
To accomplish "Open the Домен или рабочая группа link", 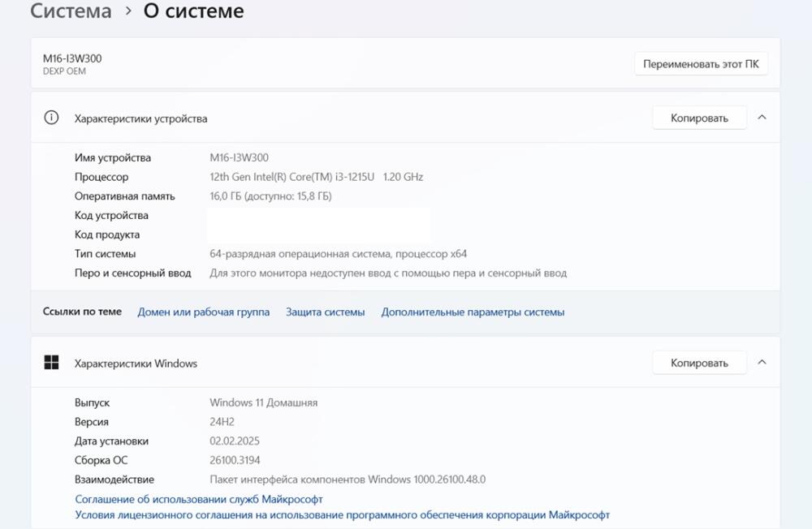I will [x=204, y=312].
